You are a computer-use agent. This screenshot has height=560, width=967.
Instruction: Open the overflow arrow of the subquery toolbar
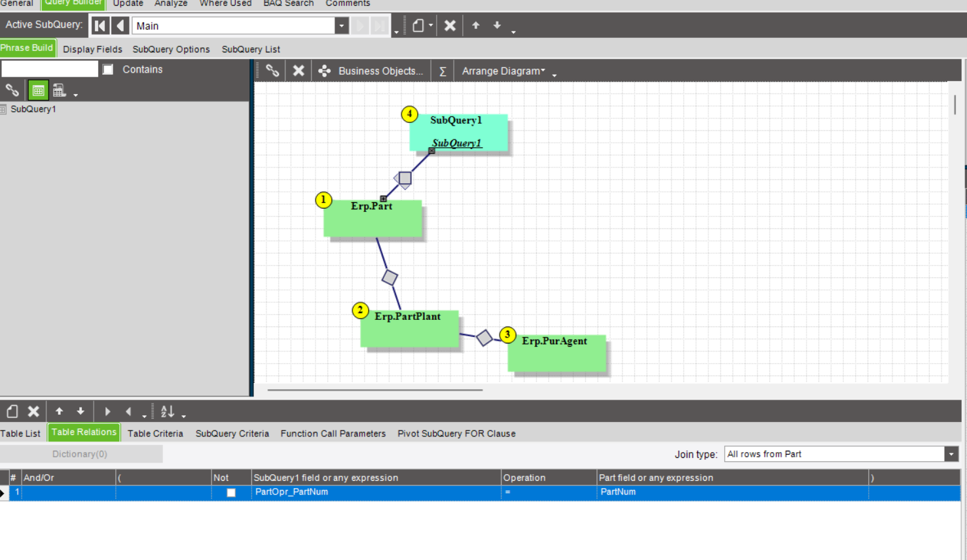[x=513, y=31]
